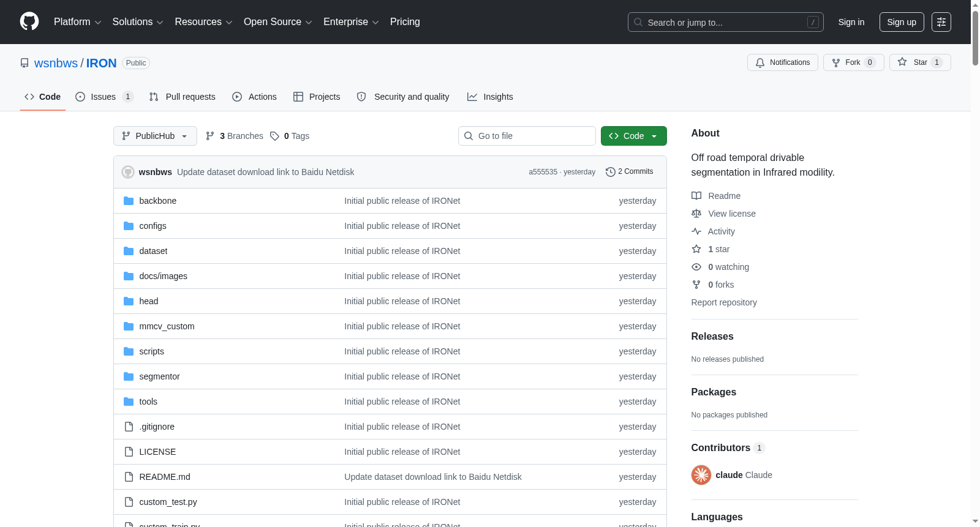The width and height of the screenshot is (980, 527).
Task: Click the fork icon next to 0 forks
Action: tap(696, 285)
